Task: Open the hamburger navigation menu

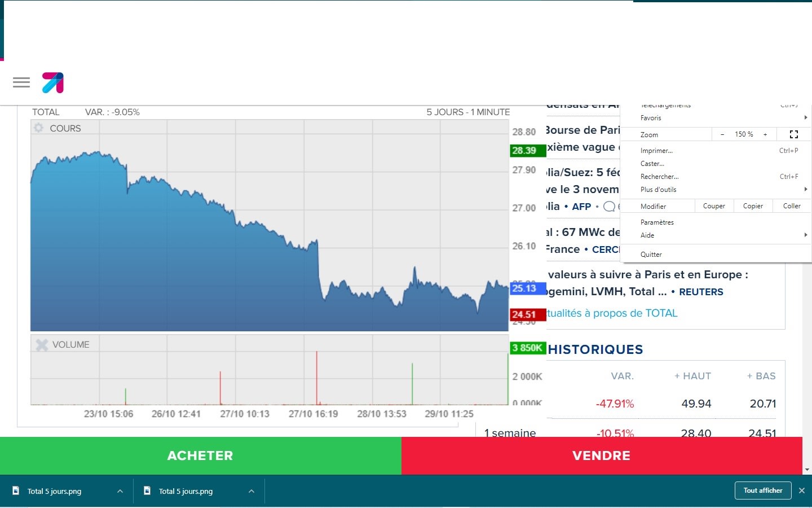Action: [21, 82]
